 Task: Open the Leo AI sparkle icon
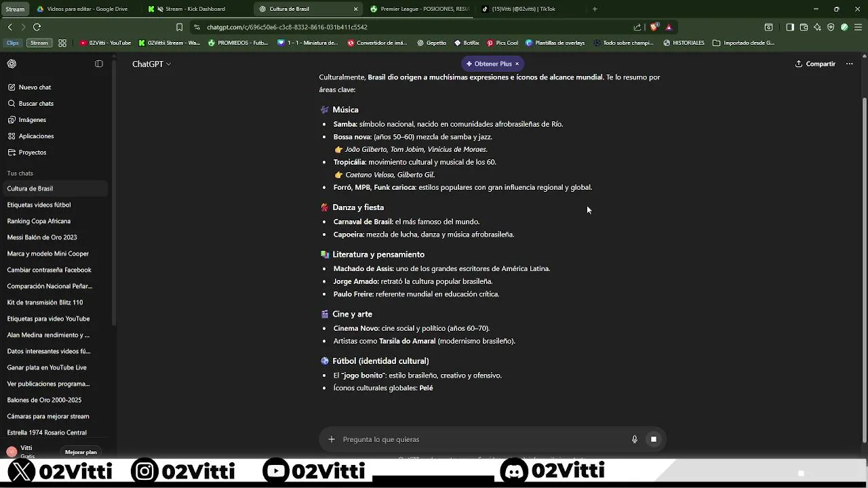pos(817,27)
